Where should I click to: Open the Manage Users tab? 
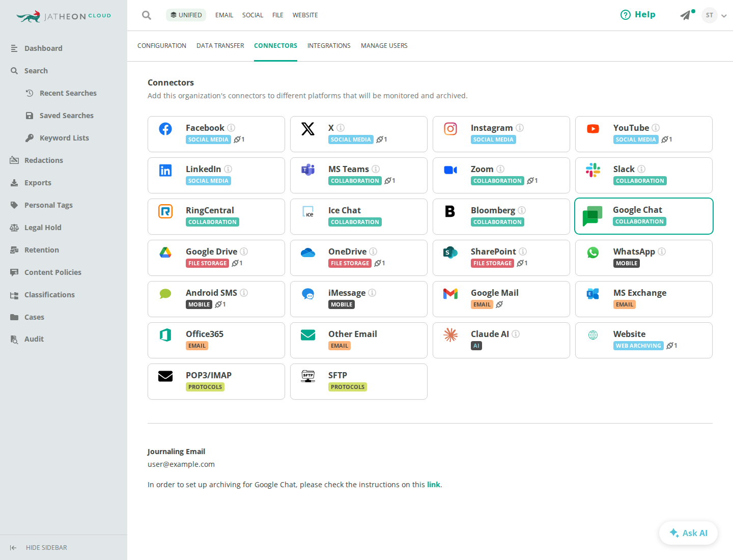384,46
